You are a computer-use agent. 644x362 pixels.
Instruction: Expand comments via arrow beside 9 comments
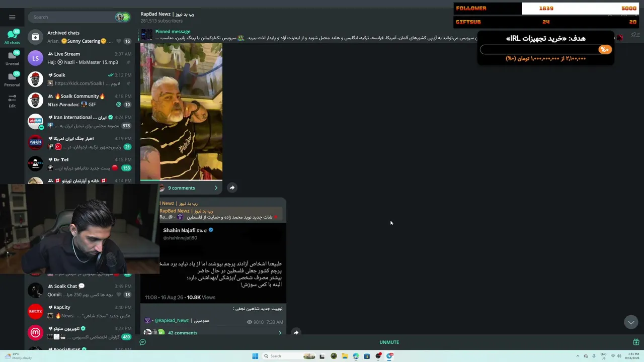pyautogui.click(x=216, y=188)
